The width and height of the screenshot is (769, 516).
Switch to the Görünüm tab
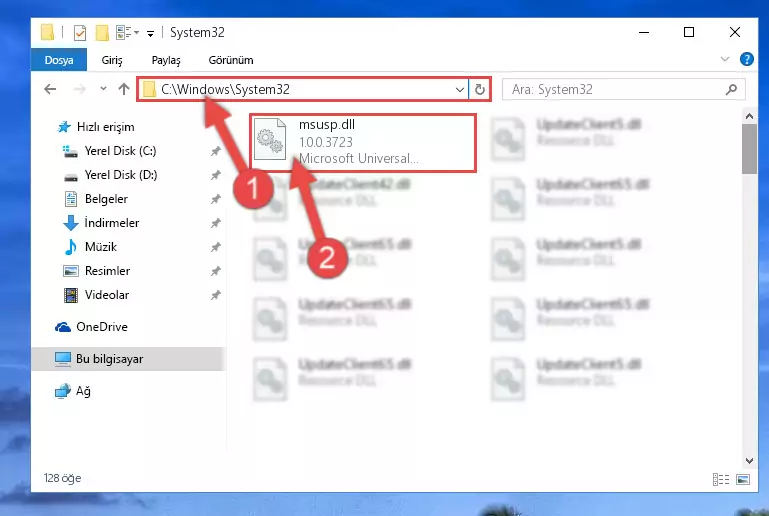point(231,60)
